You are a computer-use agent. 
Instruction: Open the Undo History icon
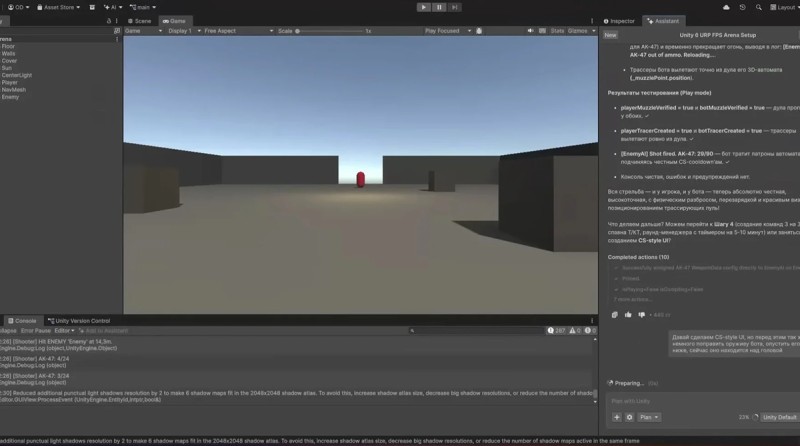tap(742, 7)
